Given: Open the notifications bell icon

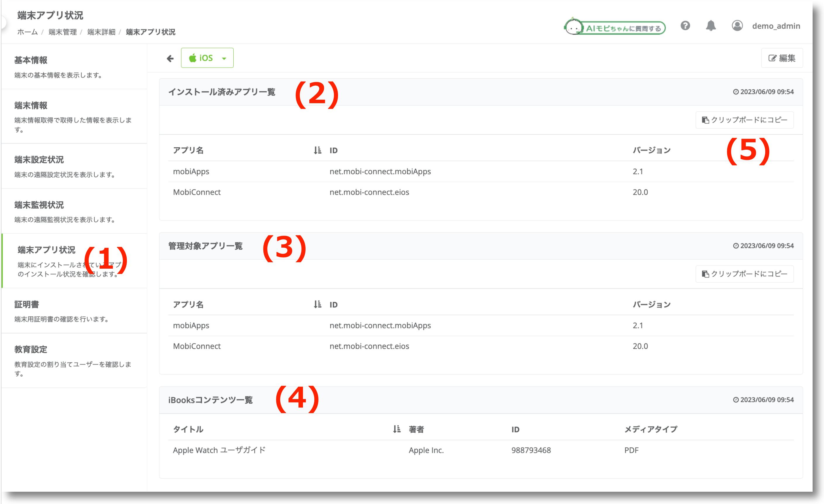Looking at the screenshot, I should (x=711, y=26).
